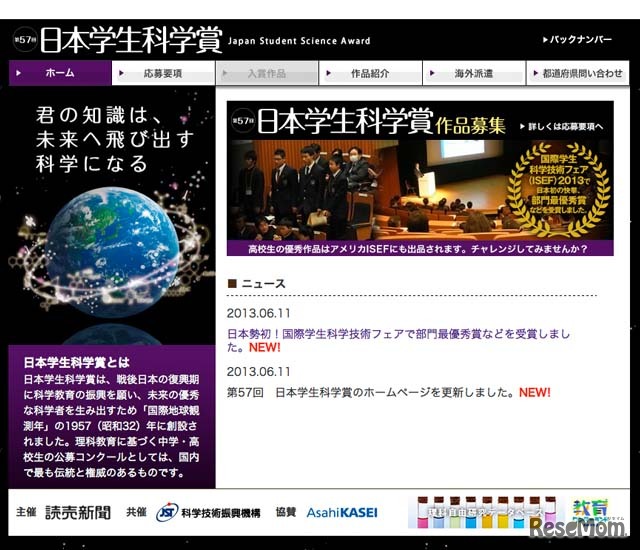Click the バックナンバー link
This screenshot has width=640, height=550.
[x=577, y=40]
